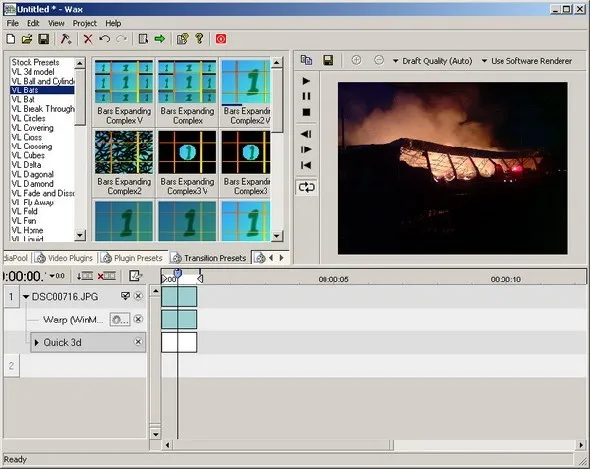Toggle the DSC00716.JPG track checkmark icon

click(x=125, y=296)
